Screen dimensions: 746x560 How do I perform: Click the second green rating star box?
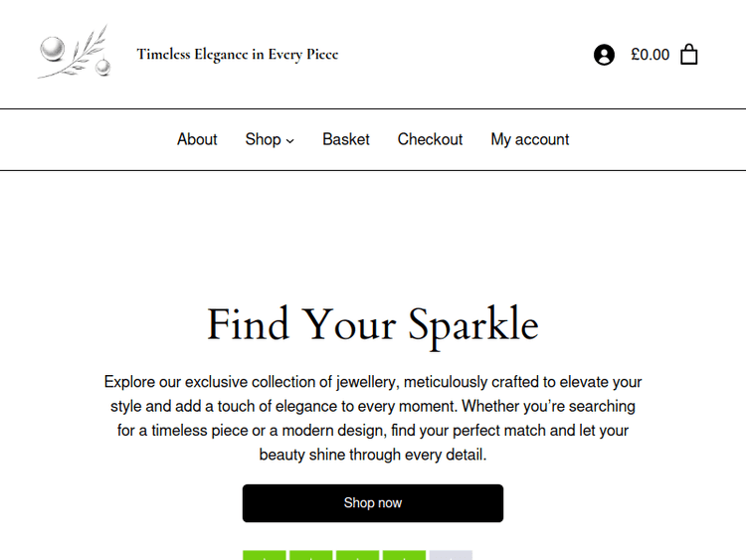point(311,555)
